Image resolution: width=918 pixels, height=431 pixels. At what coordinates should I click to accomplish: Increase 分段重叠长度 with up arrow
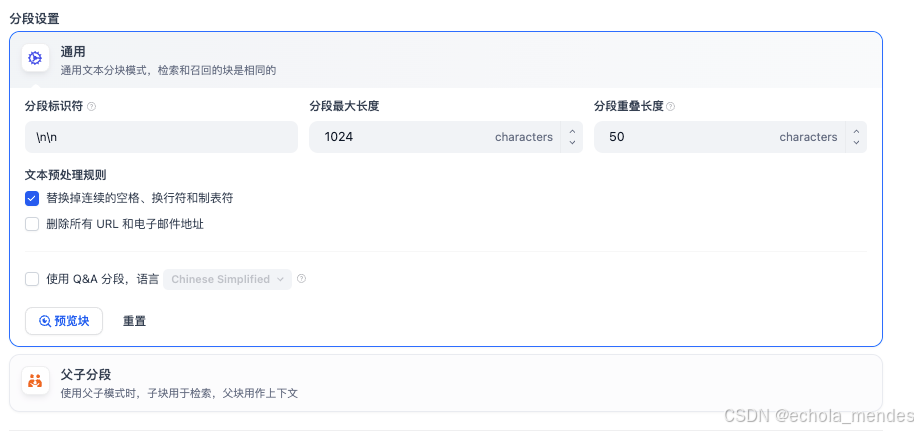pyautogui.click(x=856, y=132)
